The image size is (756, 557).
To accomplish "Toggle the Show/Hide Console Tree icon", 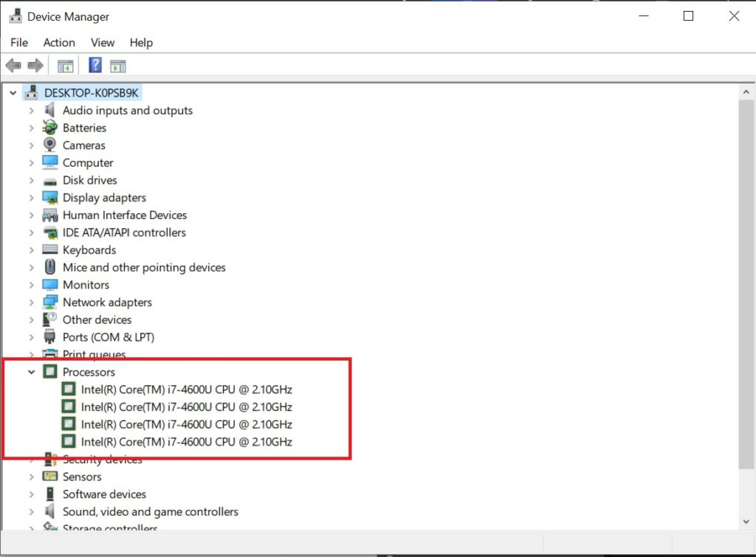I will 65,65.
